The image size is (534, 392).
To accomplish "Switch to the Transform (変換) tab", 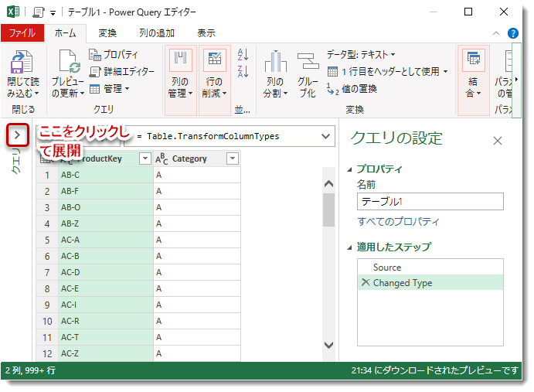I will pos(107,33).
